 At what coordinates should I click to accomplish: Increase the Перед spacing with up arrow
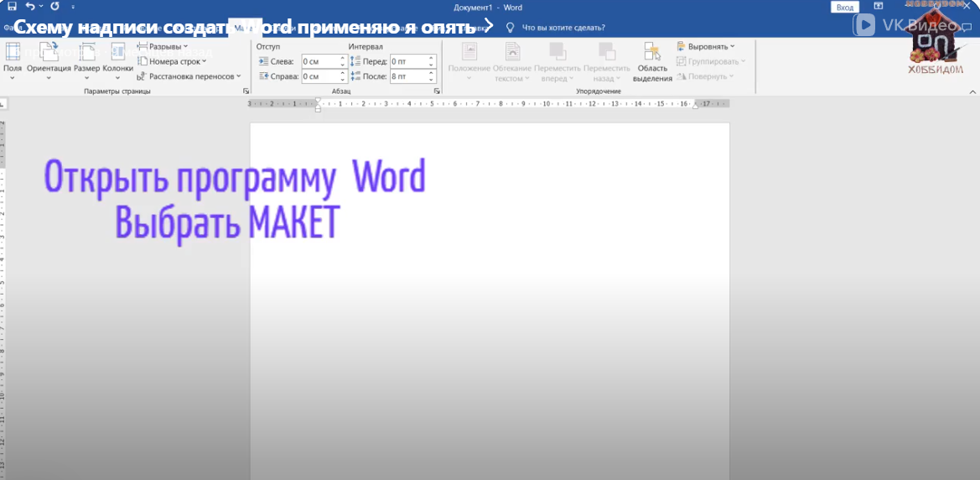(x=431, y=58)
